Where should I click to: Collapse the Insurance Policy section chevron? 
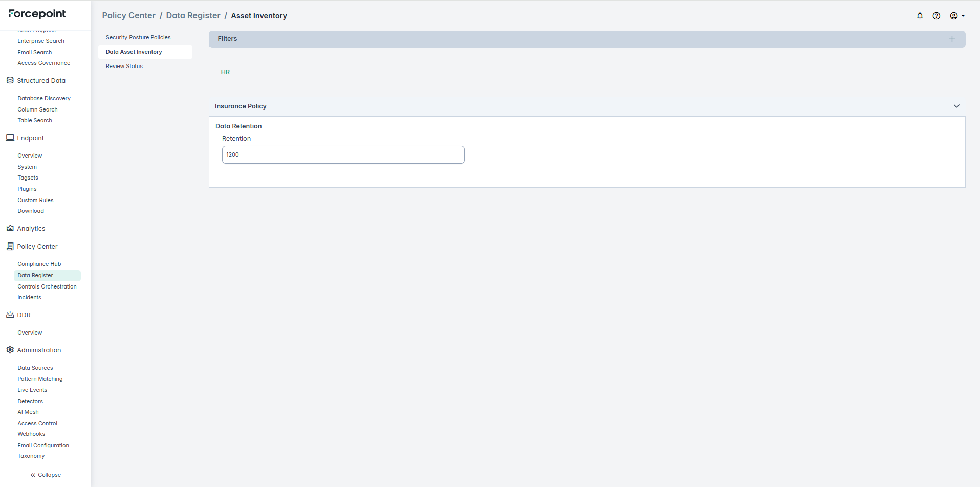coord(956,106)
